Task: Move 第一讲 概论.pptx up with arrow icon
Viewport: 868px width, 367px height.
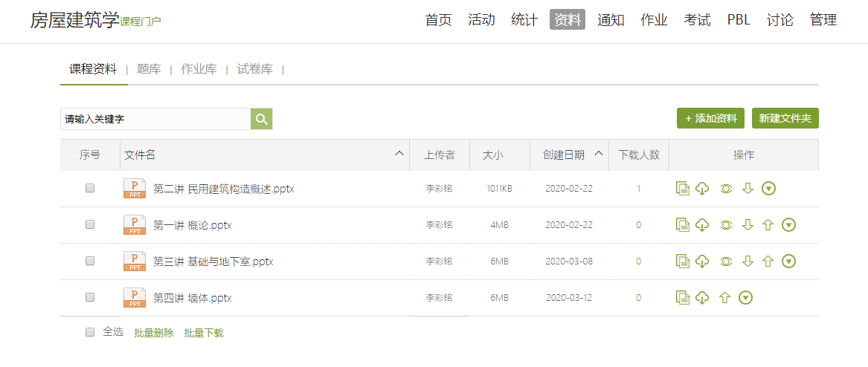Action: [x=768, y=225]
